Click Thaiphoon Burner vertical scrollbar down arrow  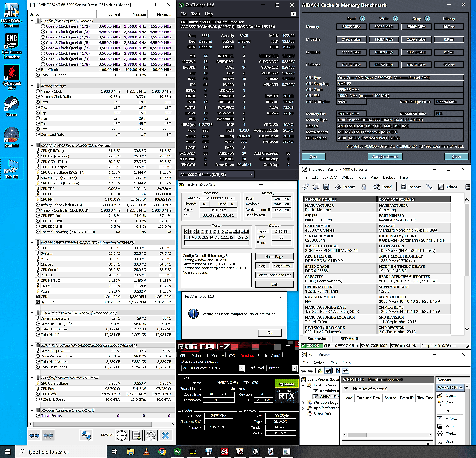pos(467,329)
